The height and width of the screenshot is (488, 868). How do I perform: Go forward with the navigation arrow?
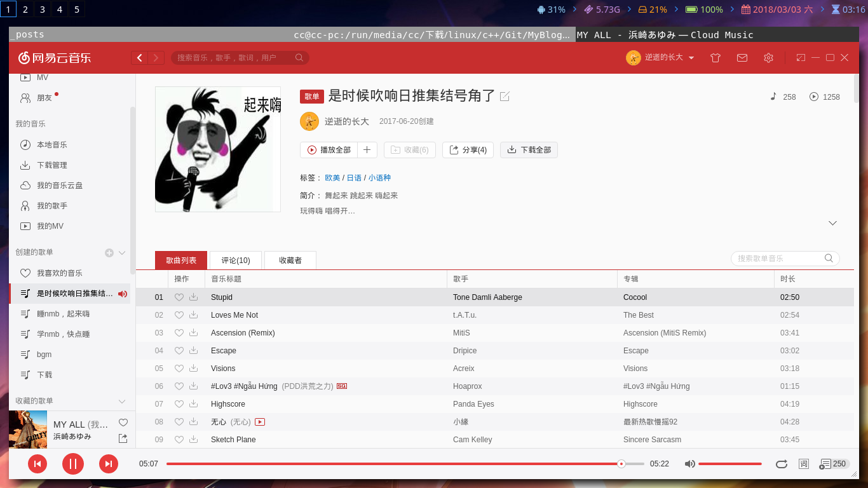coord(156,58)
